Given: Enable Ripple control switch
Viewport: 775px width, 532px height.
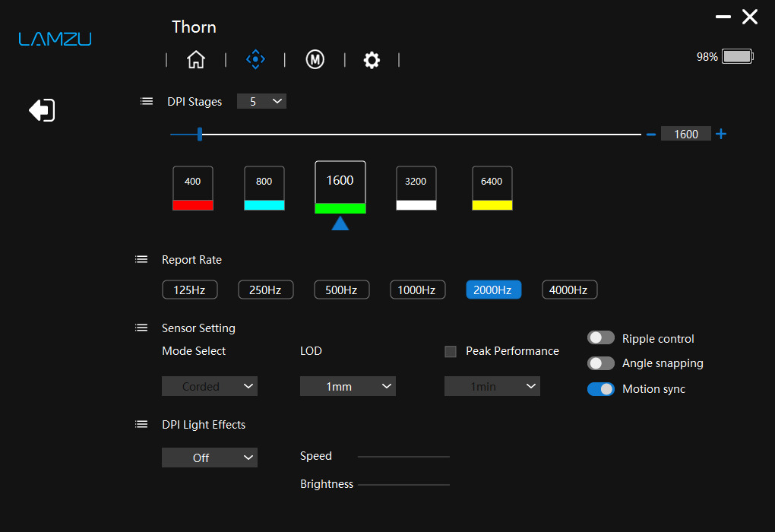Looking at the screenshot, I should point(600,337).
